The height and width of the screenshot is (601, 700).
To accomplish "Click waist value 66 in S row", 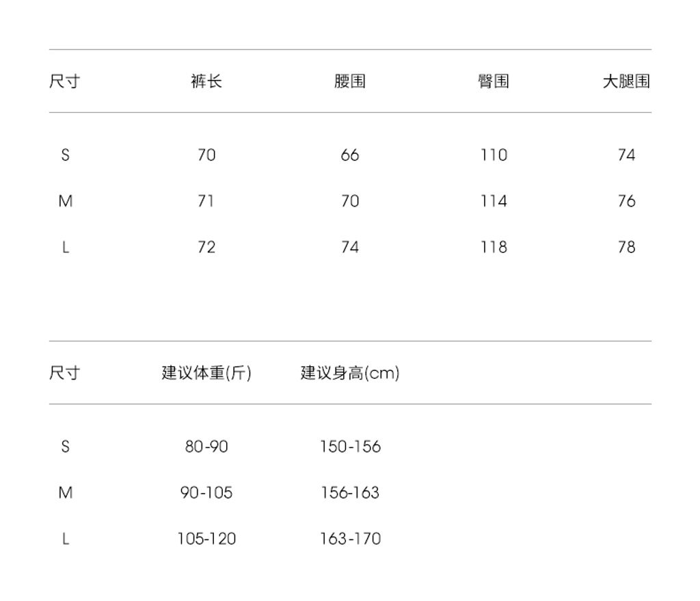I will click(350, 155).
